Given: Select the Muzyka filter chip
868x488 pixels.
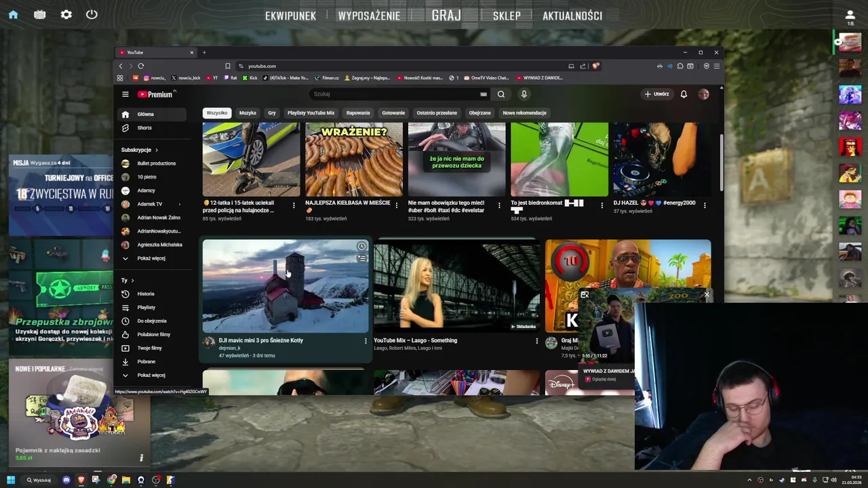Looking at the screenshot, I should click(248, 113).
